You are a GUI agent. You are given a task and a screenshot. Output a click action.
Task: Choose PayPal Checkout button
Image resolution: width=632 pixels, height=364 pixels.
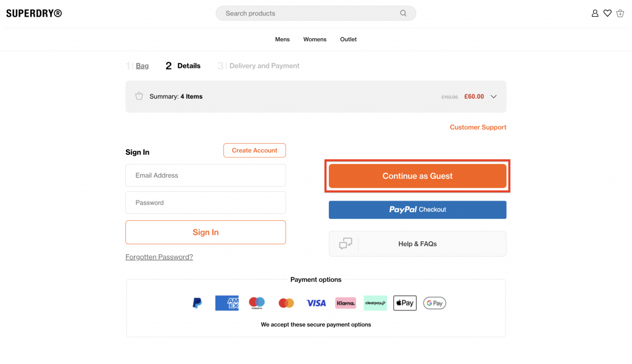tap(417, 210)
